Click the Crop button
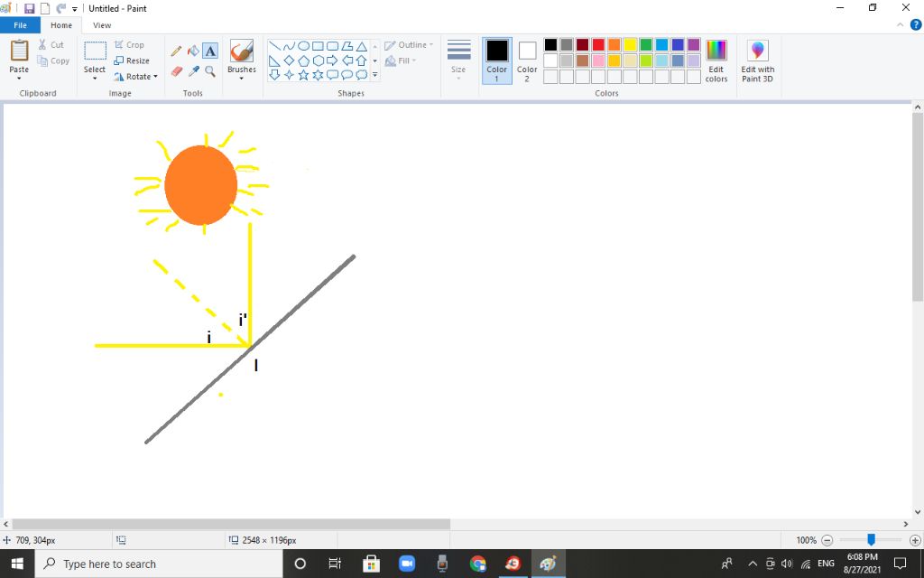The height and width of the screenshot is (578, 924). pos(129,45)
